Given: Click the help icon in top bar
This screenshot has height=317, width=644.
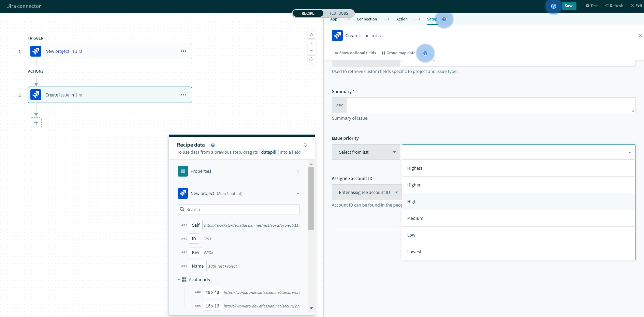Looking at the screenshot, I should 553,6.
